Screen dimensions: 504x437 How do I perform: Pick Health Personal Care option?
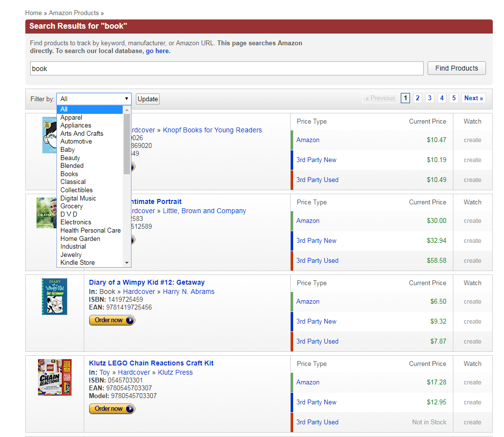(90, 230)
